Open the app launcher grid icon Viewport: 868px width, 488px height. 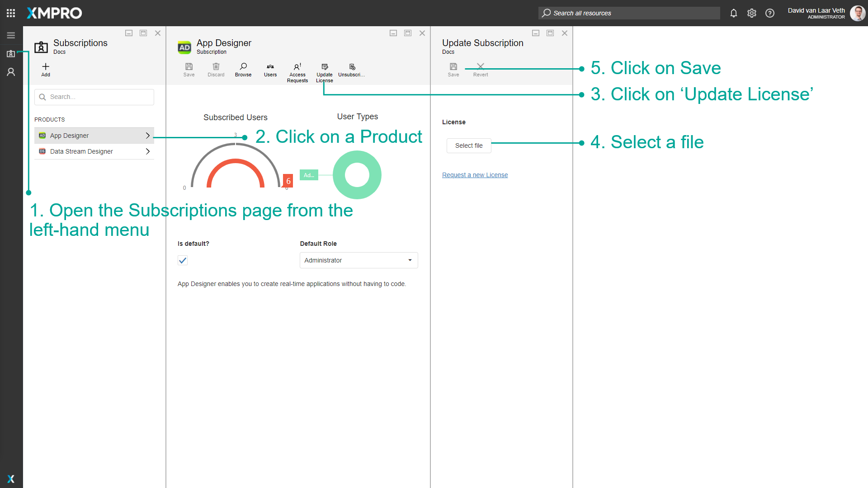coord(11,13)
